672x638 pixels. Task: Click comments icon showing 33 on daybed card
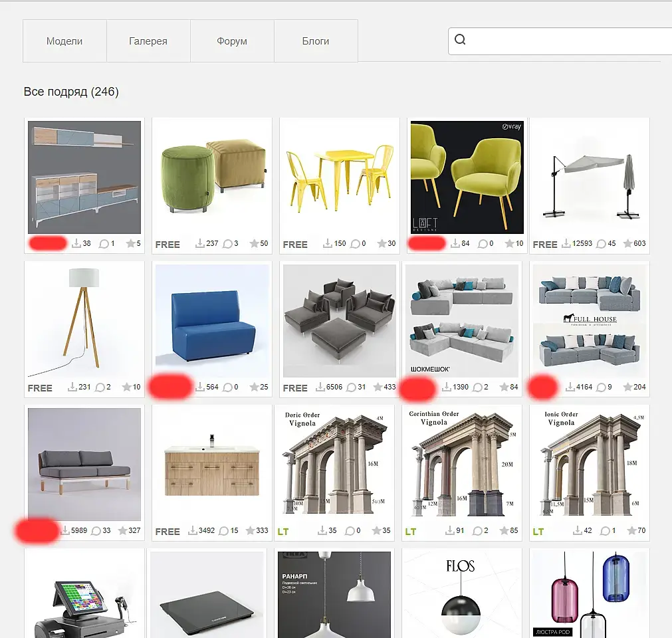coord(96,531)
